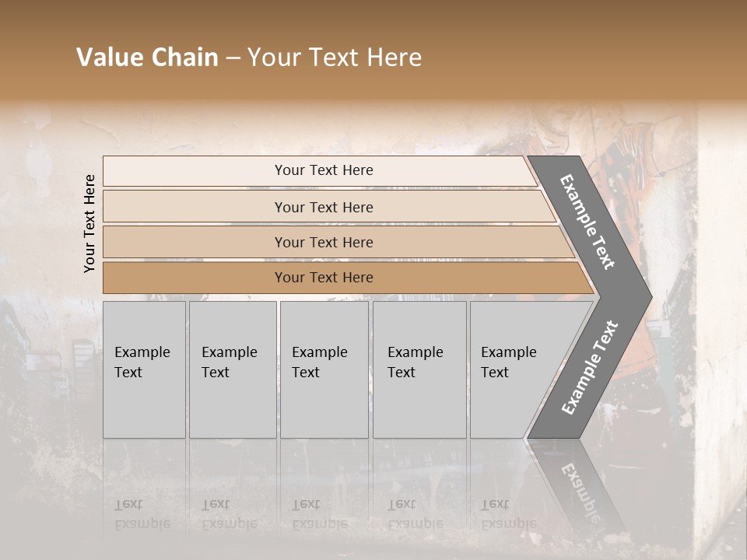Image resolution: width=747 pixels, height=560 pixels.
Task: Select the third "Your Text Here" bar from top
Action: click(x=323, y=242)
